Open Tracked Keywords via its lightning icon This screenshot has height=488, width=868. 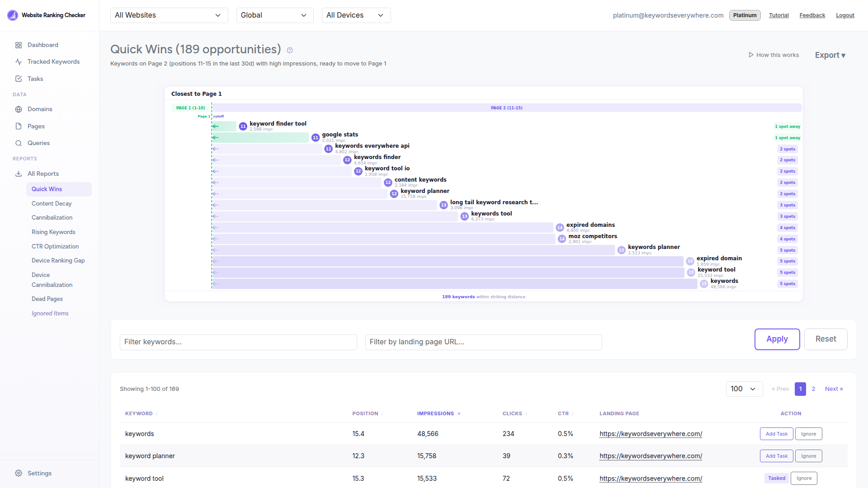click(x=19, y=61)
